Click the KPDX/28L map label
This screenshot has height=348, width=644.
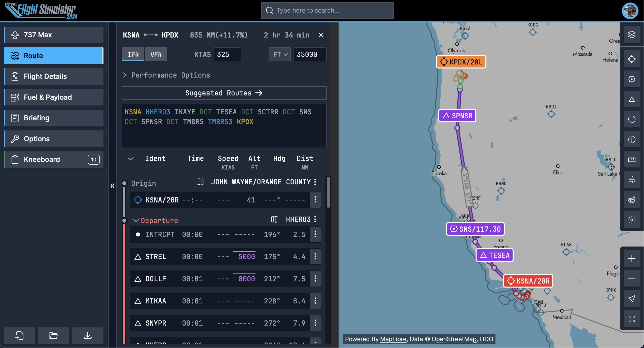click(x=461, y=62)
